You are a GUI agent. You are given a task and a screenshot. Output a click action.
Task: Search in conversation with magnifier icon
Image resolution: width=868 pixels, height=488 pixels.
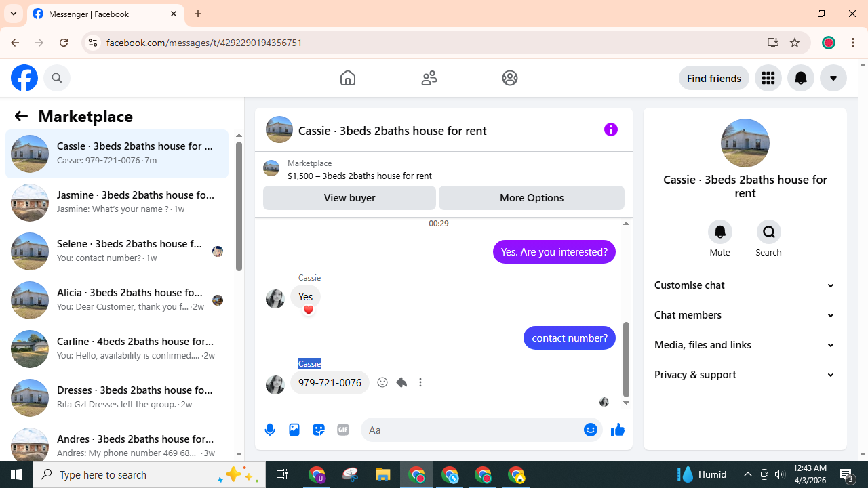tap(769, 232)
